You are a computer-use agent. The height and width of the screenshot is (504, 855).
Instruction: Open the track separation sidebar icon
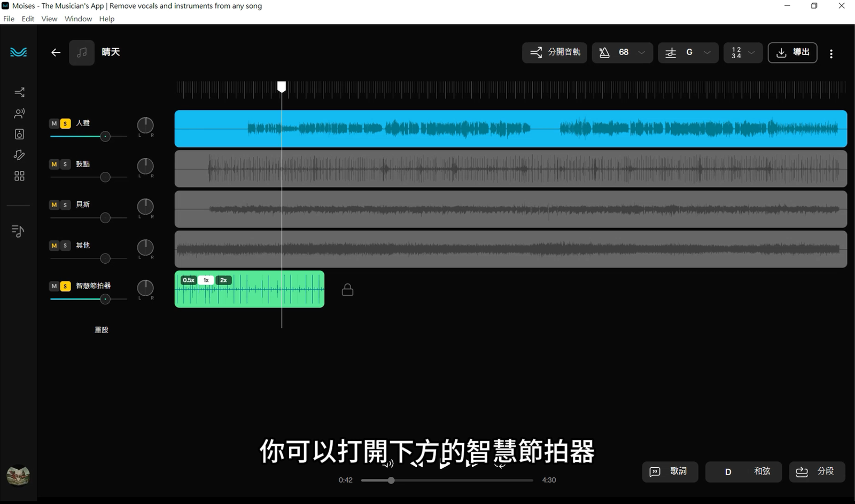tap(19, 92)
